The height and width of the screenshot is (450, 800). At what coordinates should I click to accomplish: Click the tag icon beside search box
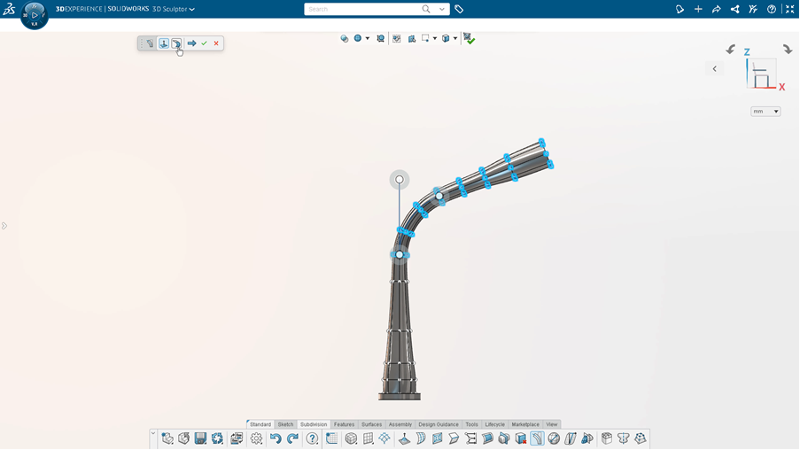[x=459, y=9]
